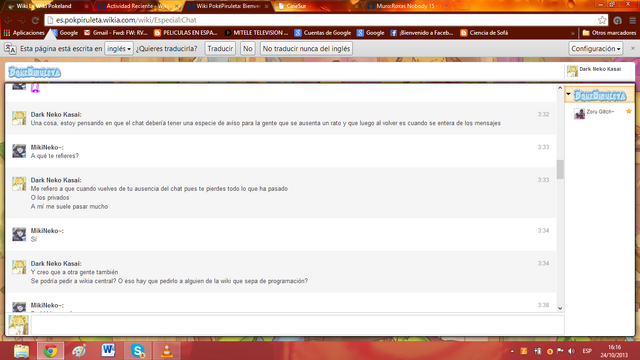Screen dimensions: 640x360
Task: Click MikiNeko~ avatar at 3:33 message
Action: [19, 151]
